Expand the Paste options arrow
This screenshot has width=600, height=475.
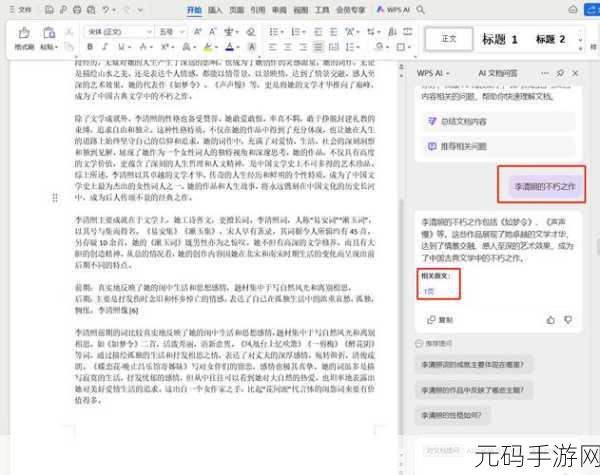[x=57, y=47]
